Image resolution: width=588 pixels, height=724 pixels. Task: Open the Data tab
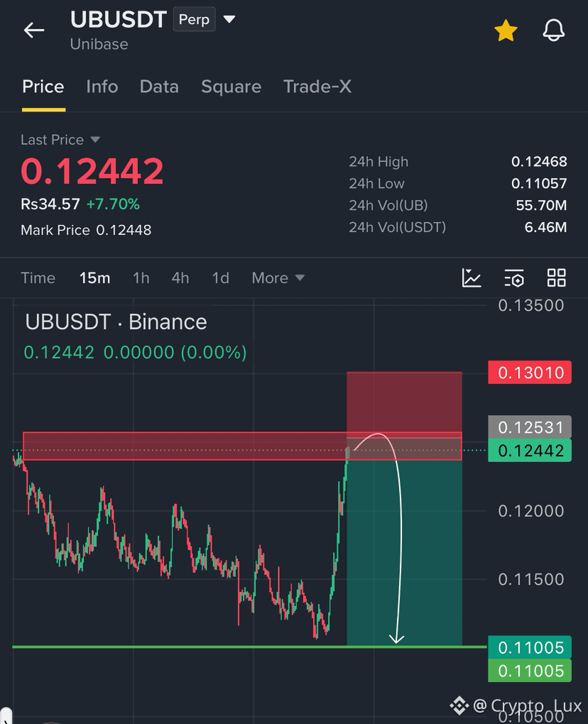(x=159, y=87)
